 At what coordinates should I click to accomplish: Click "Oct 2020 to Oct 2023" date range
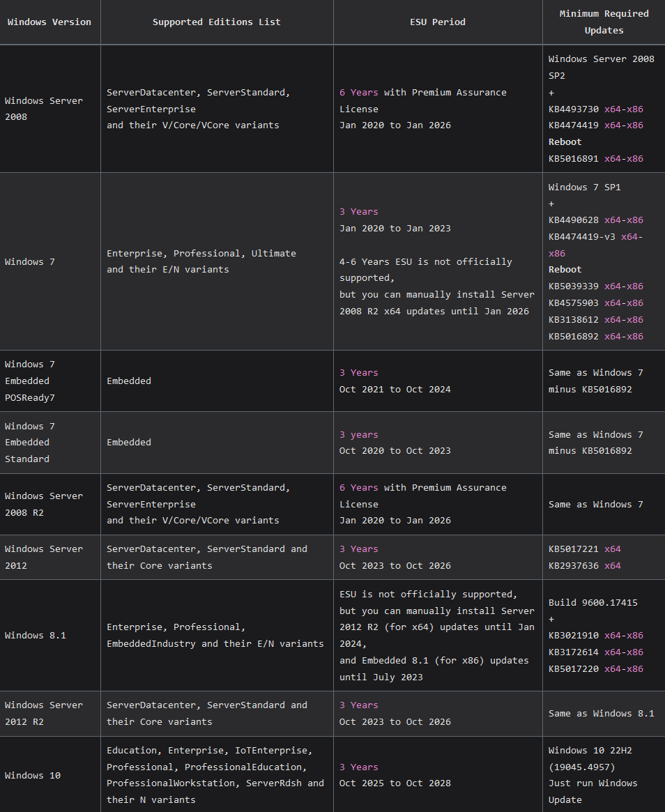(x=395, y=451)
